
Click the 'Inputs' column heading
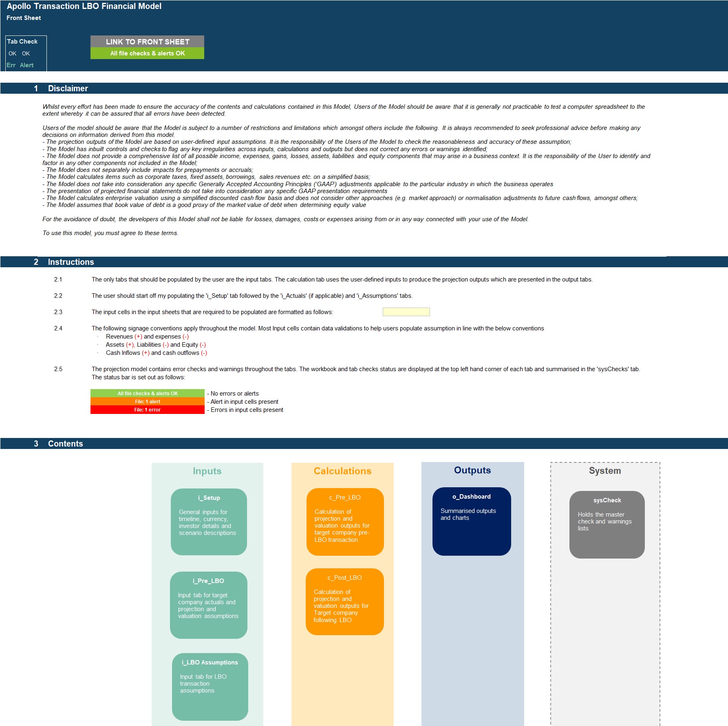[x=207, y=471]
